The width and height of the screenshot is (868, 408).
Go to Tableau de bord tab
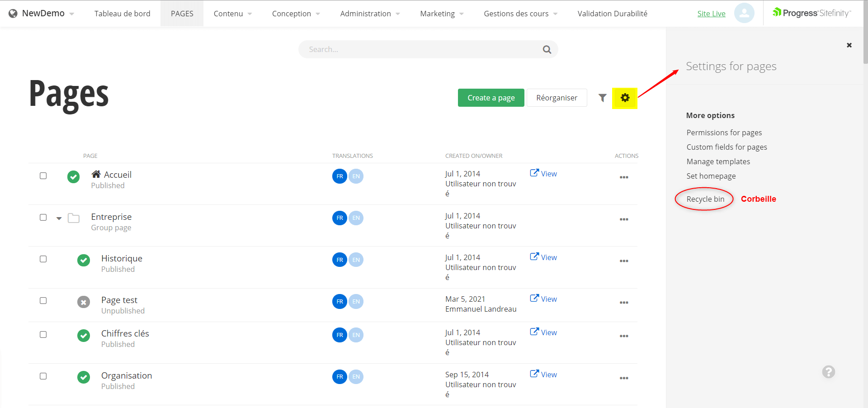(x=122, y=14)
